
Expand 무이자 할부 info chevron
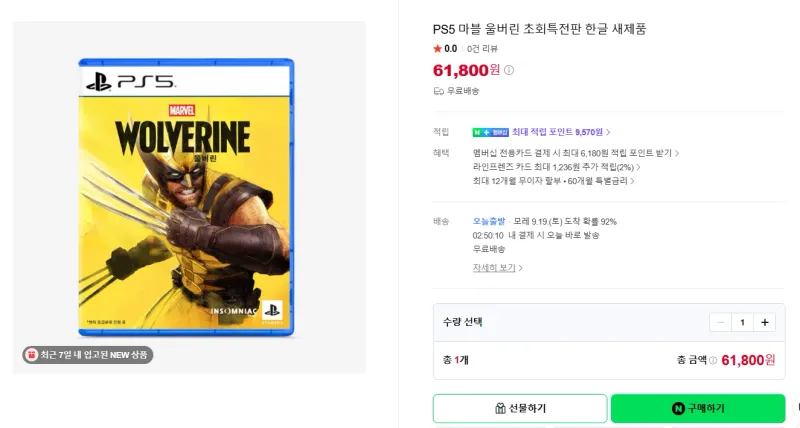(632, 181)
